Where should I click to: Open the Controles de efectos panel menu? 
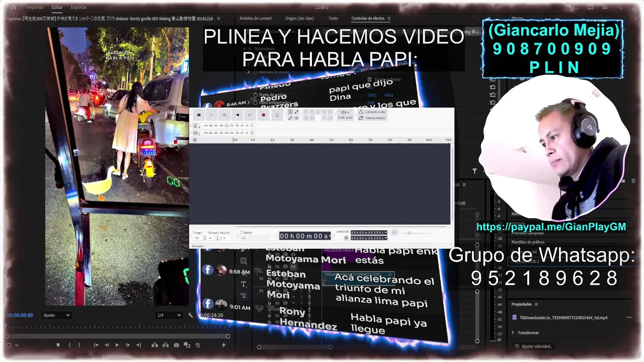pyautogui.click(x=389, y=19)
